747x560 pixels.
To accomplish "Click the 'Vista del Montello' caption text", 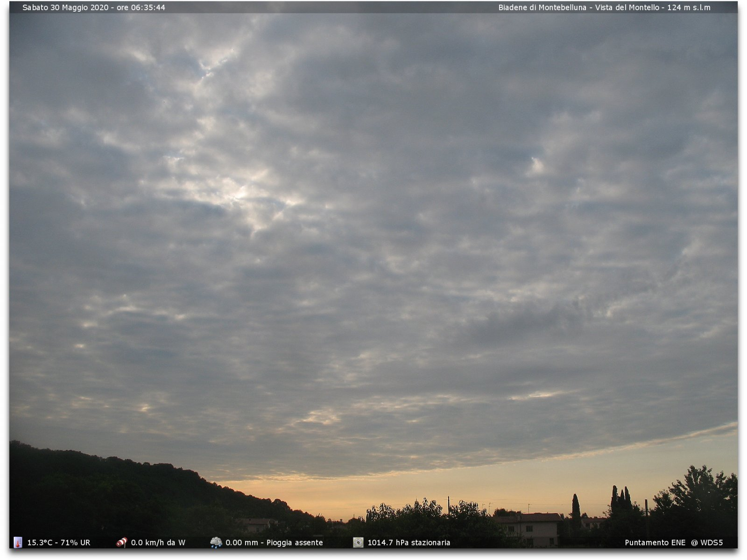I will [627, 7].
